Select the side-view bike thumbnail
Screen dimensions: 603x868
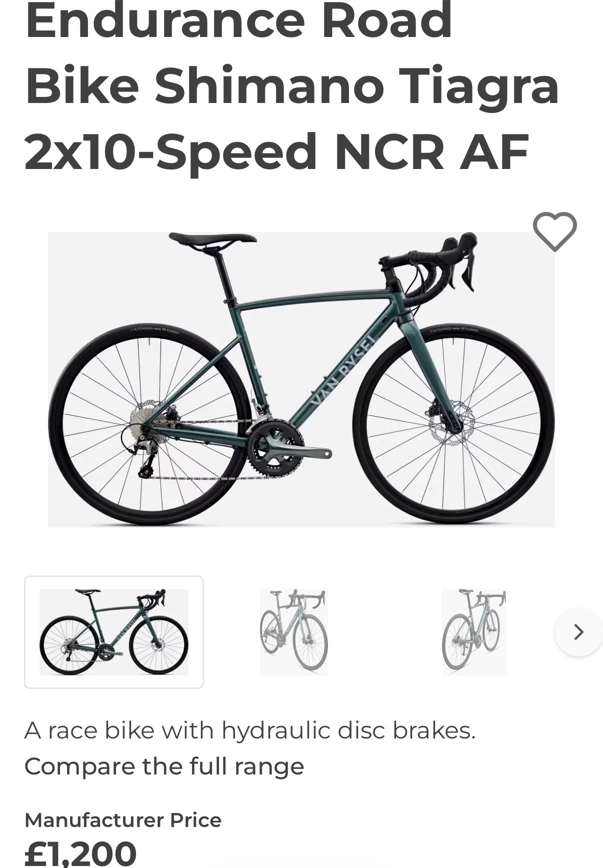114,632
